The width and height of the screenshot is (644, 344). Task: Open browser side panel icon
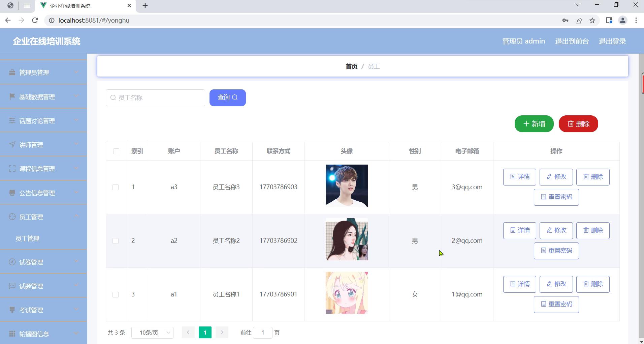pos(609,21)
